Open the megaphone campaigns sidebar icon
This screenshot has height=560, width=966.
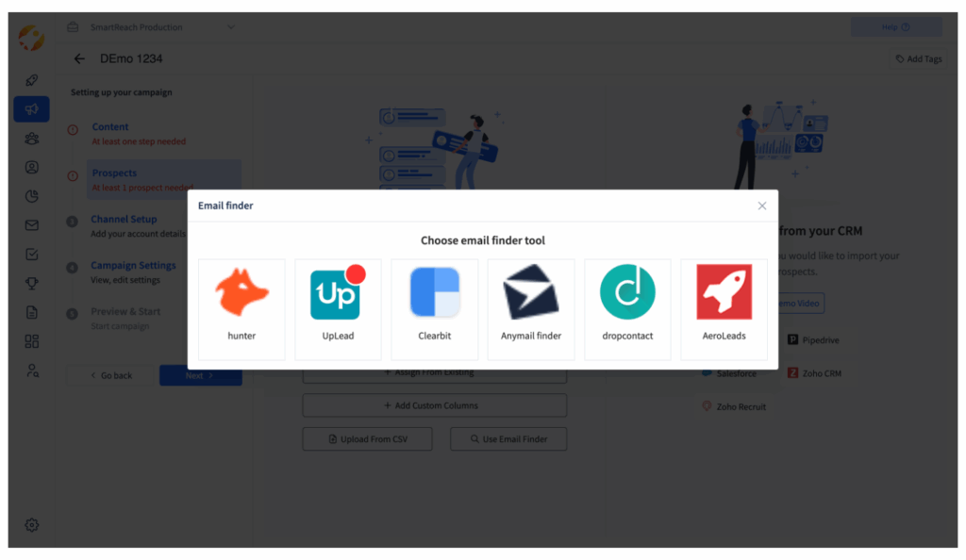coord(31,109)
